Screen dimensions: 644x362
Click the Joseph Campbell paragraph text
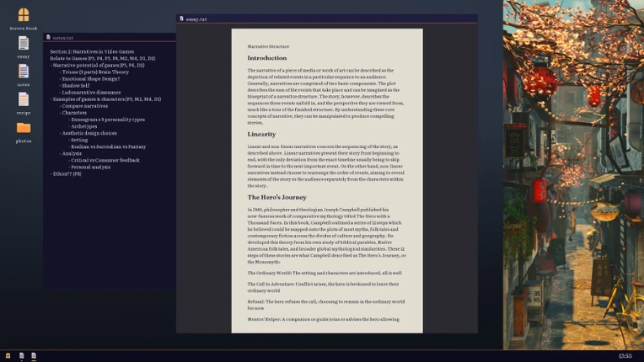click(x=326, y=236)
